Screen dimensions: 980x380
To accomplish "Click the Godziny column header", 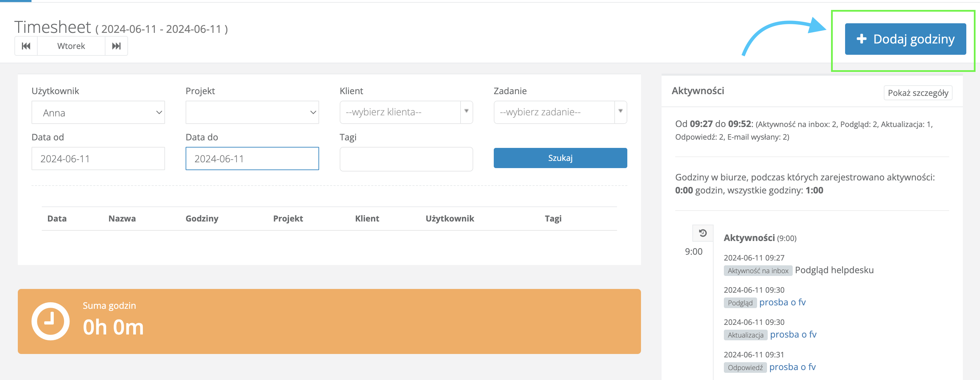I will [202, 219].
